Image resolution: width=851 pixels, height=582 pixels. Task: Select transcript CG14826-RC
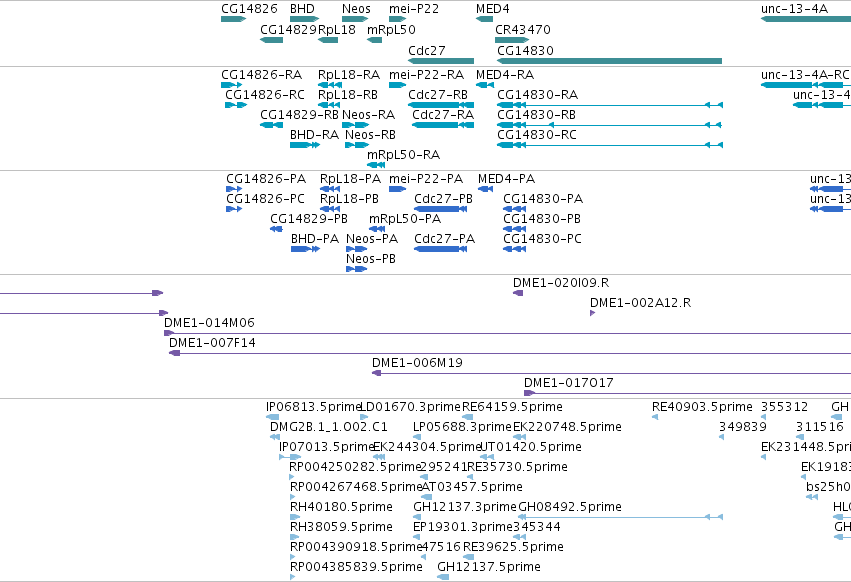coord(236,105)
